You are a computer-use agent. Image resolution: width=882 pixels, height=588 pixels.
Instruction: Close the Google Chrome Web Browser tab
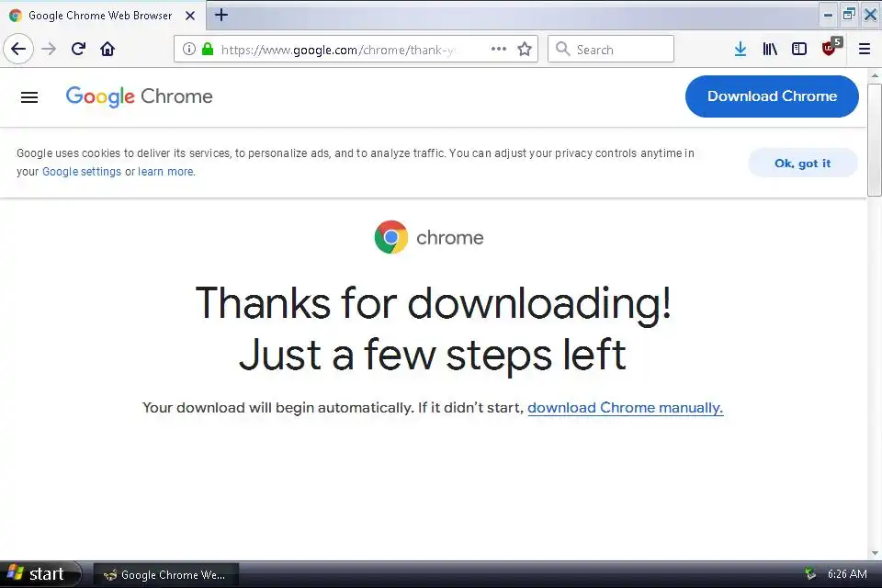click(190, 16)
